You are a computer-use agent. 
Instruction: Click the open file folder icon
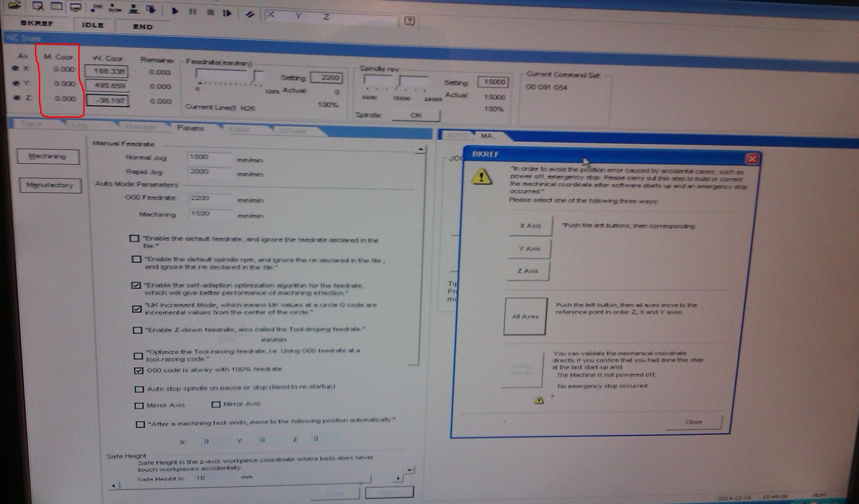pyautogui.click(x=14, y=5)
